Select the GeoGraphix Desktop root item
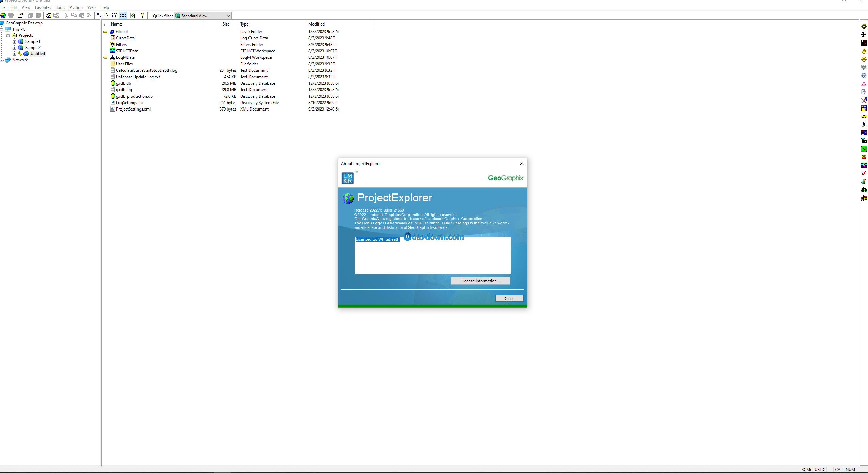 point(24,23)
